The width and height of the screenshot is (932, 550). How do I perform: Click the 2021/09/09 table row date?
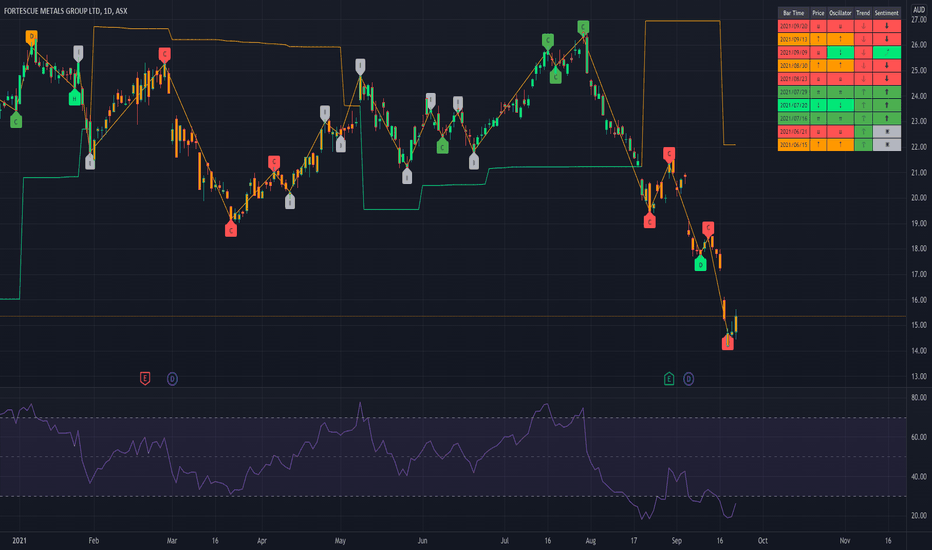[x=794, y=52]
